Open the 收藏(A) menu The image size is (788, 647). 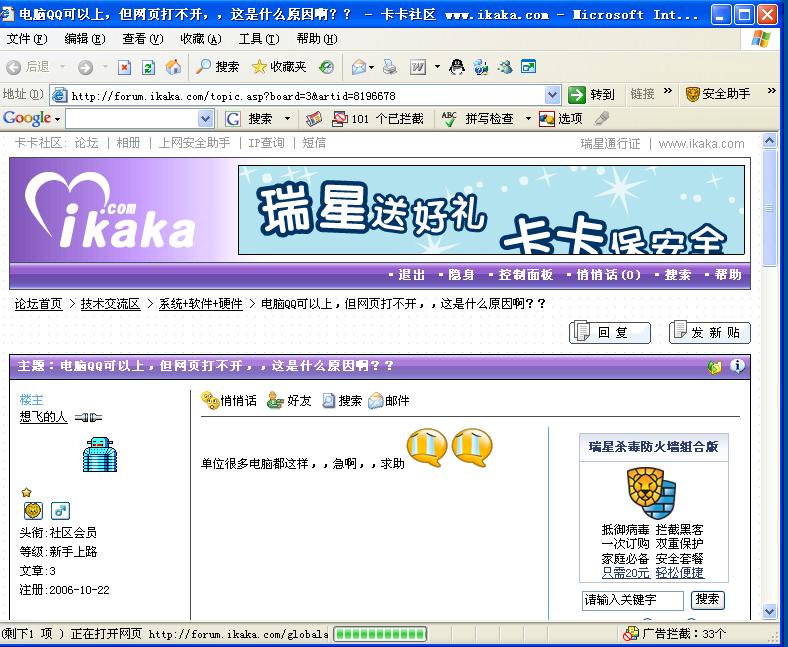[x=201, y=39]
